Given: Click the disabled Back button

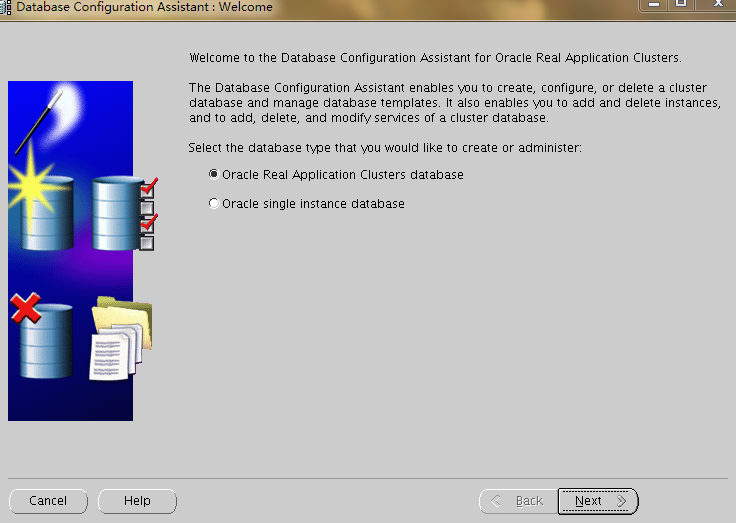Looking at the screenshot, I should (x=518, y=501).
